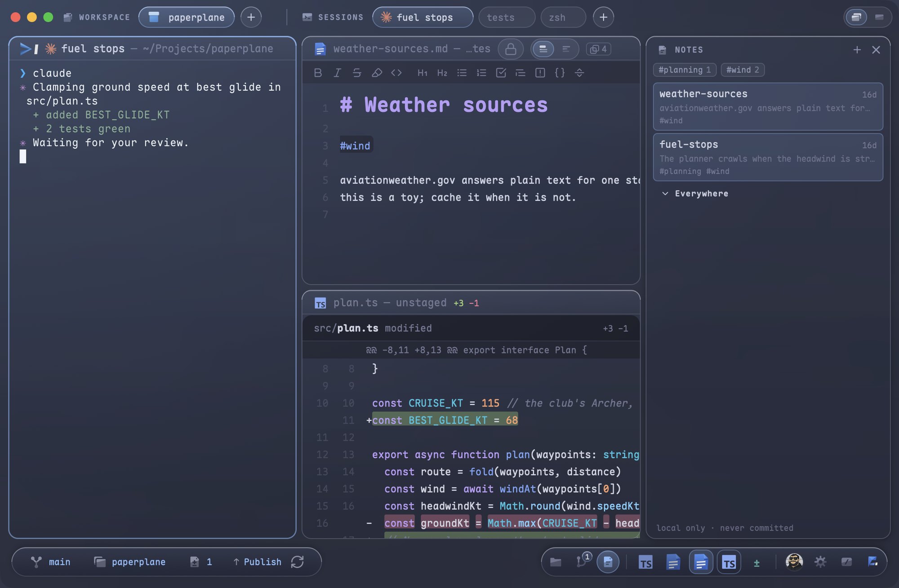
Task: Toggle the lock on weather-sources.md
Action: pos(511,49)
